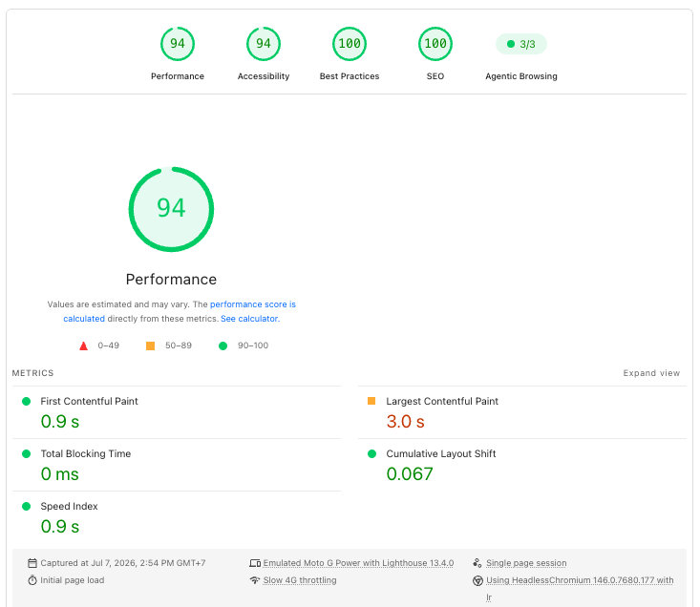Screen dimensions: 700x607
Task: Select the Performance label under top gauge
Action: click(178, 76)
